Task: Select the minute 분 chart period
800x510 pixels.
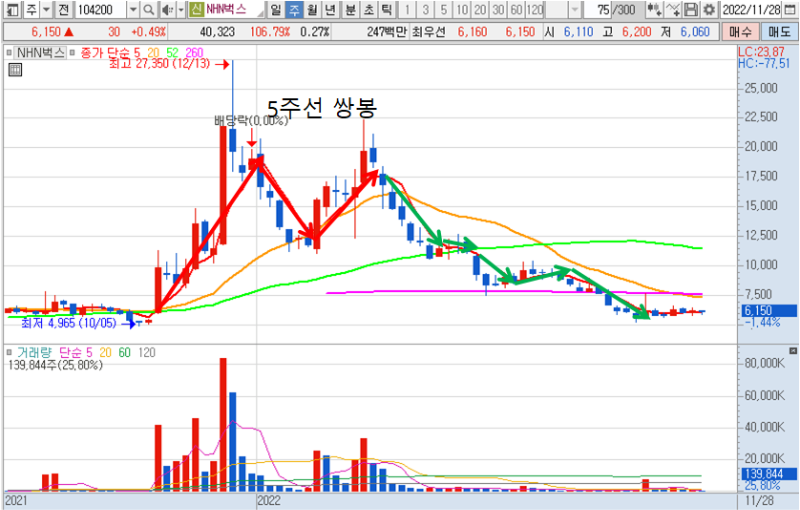Action: [351, 9]
